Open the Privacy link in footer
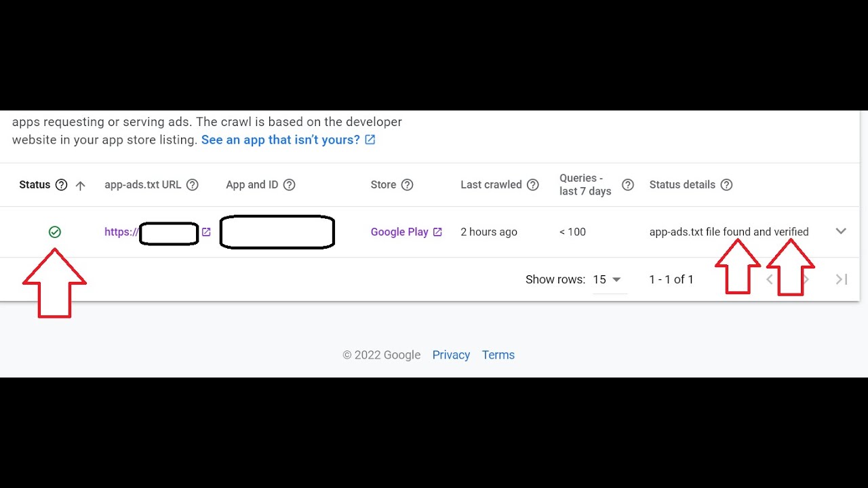This screenshot has height=488, width=868. click(451, 355)
